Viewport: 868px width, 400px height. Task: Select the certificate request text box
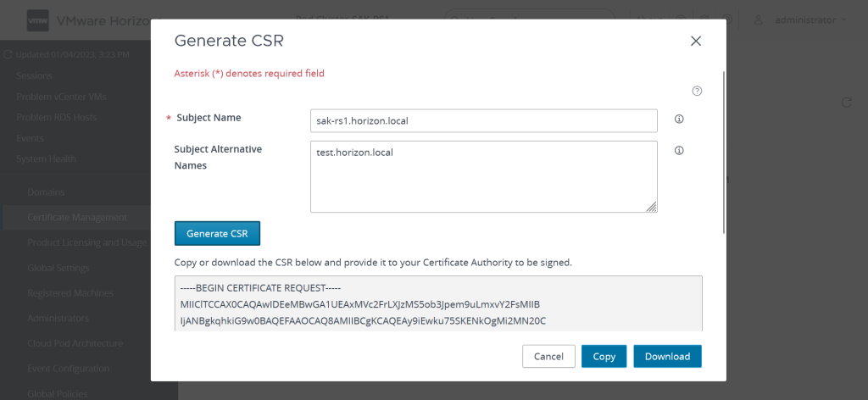(x=438, y=303)
